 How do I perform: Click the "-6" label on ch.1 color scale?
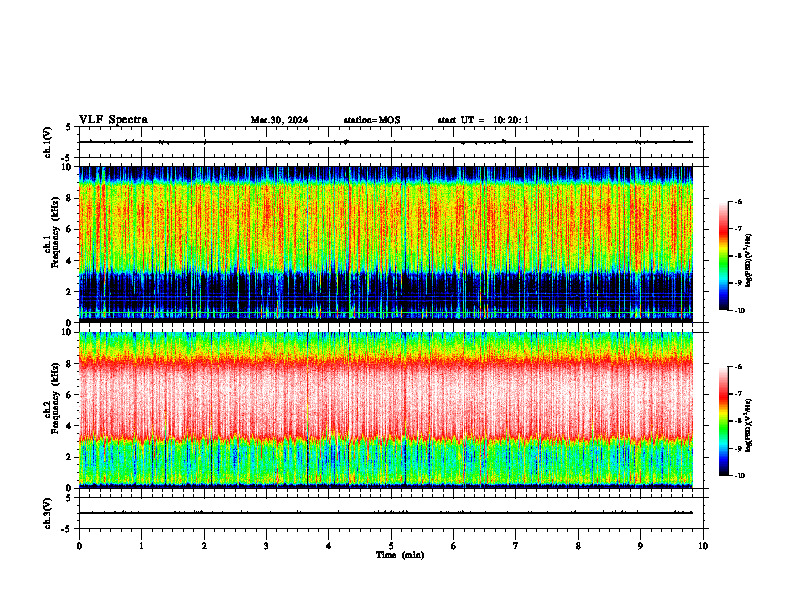(x=738, y=201)
